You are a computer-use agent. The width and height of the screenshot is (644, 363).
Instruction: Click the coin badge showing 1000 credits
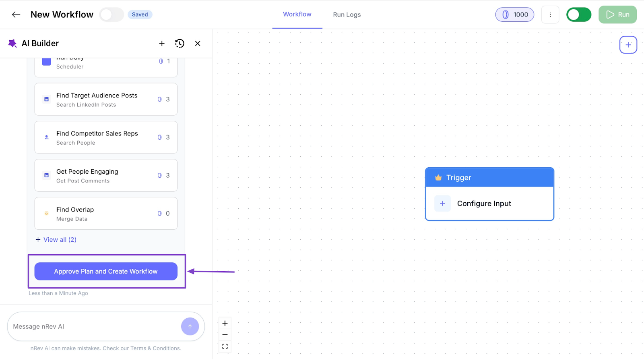(514, 14)
